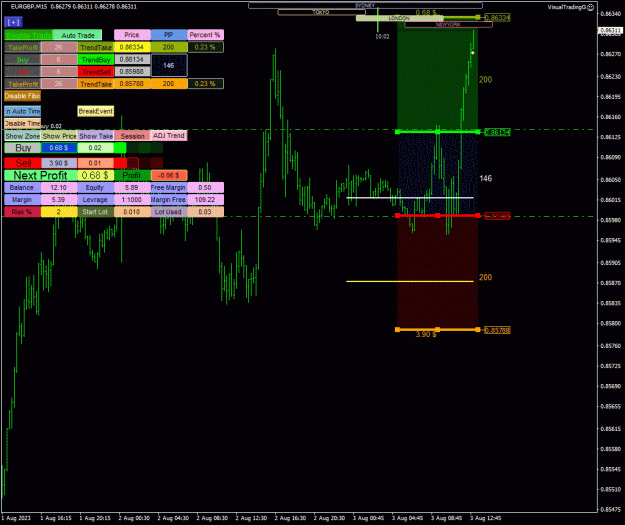Image resolution: width=625 pixels, height=525 pixels.
Task: Toggle Show Take
Action: [x=96, y=136]
